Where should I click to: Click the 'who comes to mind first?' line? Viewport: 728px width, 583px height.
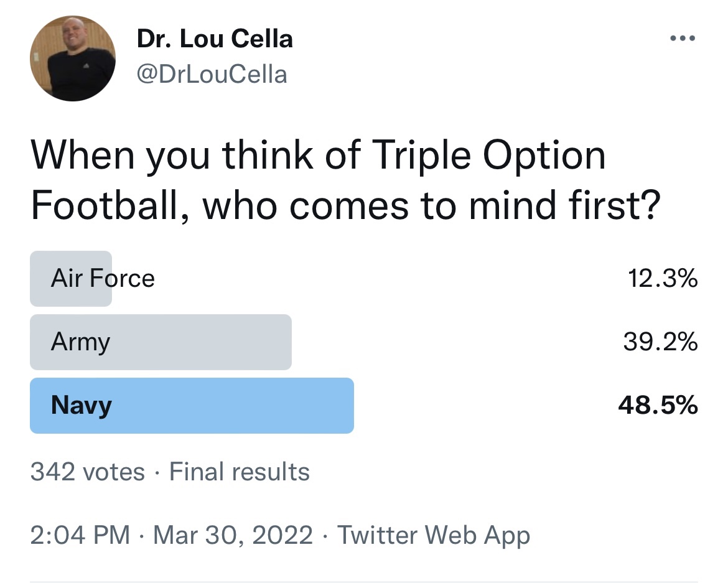coord(431,205)
